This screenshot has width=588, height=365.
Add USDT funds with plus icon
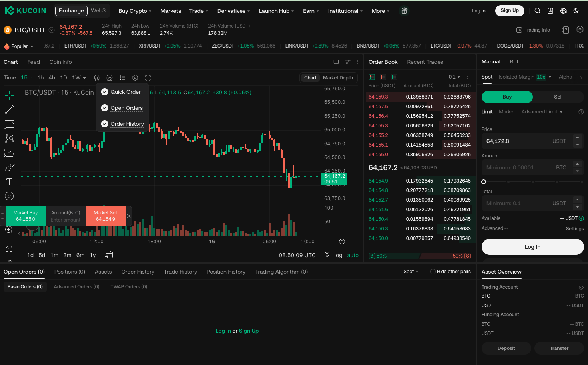tap(581, 218)
